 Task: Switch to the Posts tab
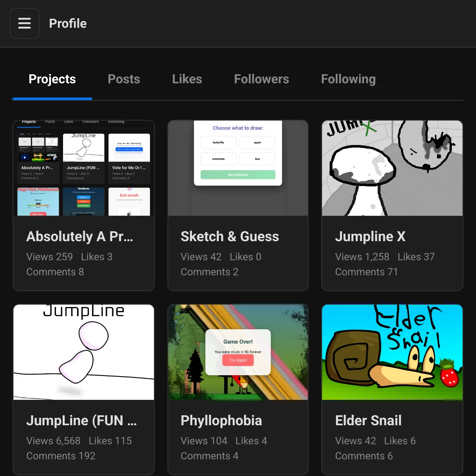(x=124, y=79)
